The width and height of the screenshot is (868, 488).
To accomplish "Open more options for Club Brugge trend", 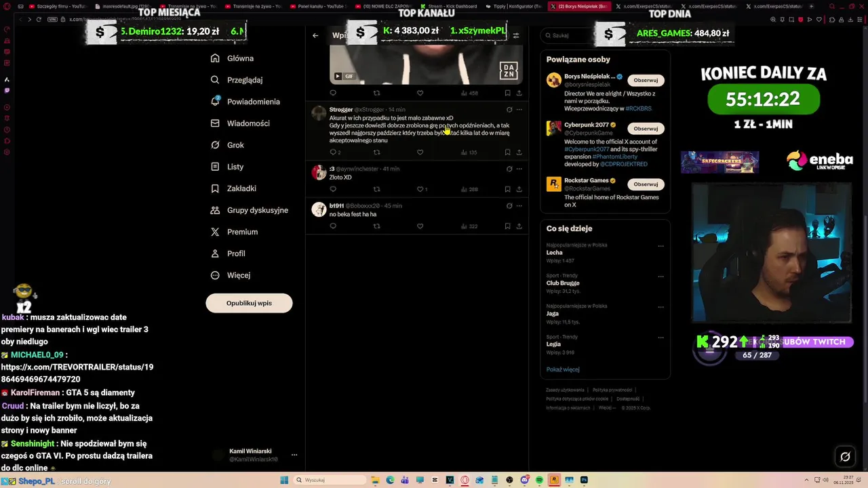I will (x=660, y=277).
